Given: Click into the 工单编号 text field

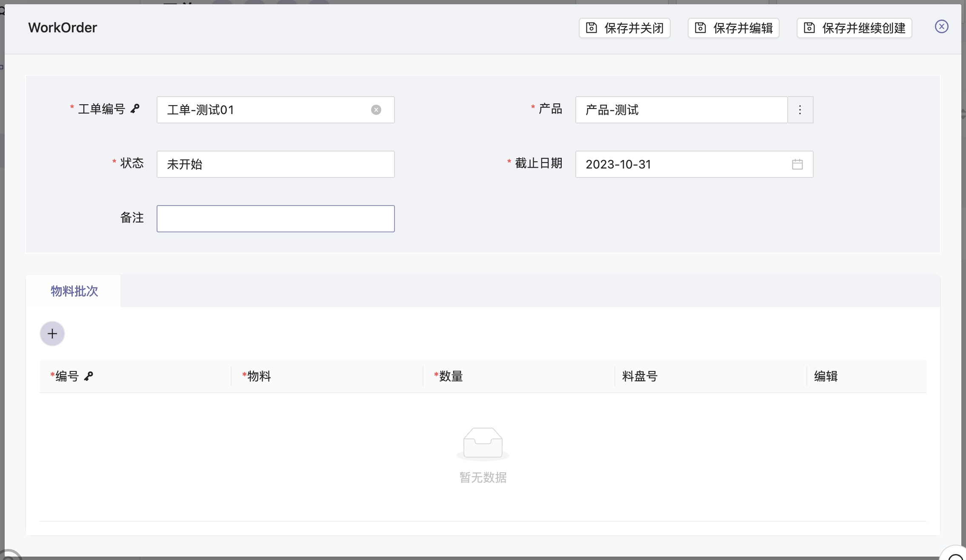Looking at the screenshot, I should coord(264,110).
